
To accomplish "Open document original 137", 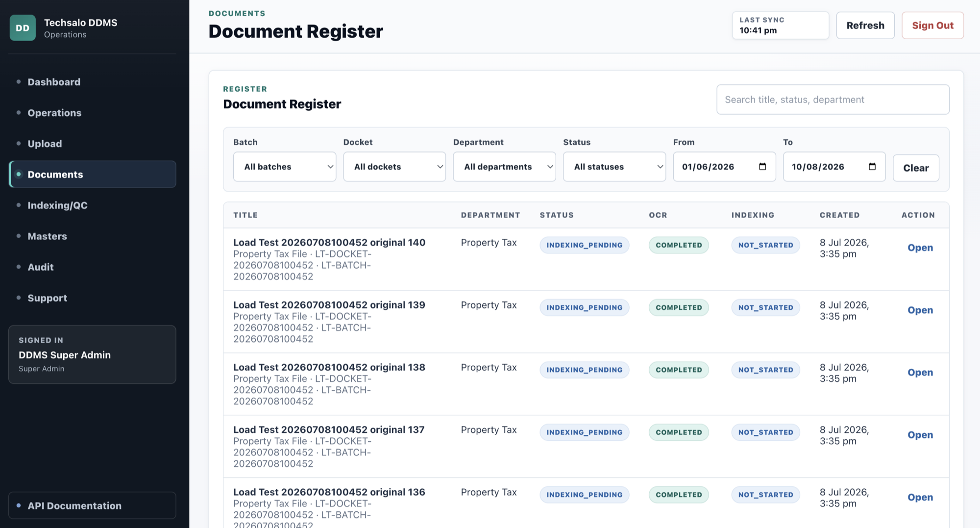I will point(920,435).
